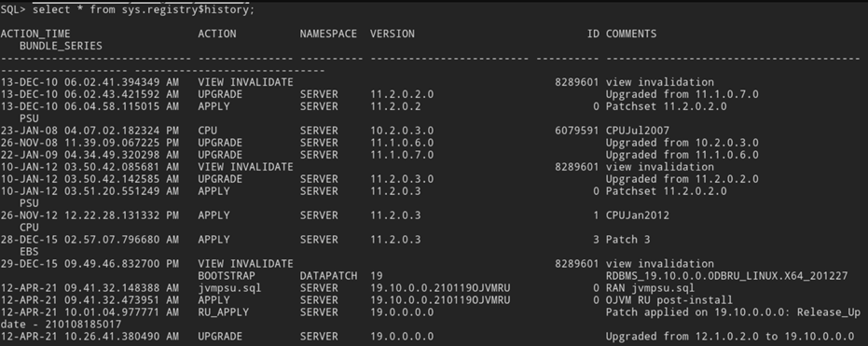The image size is (868, 346).
Task: Click the 'CPU' action in the 23-JAN-08 row
Action: pos(208,131)
